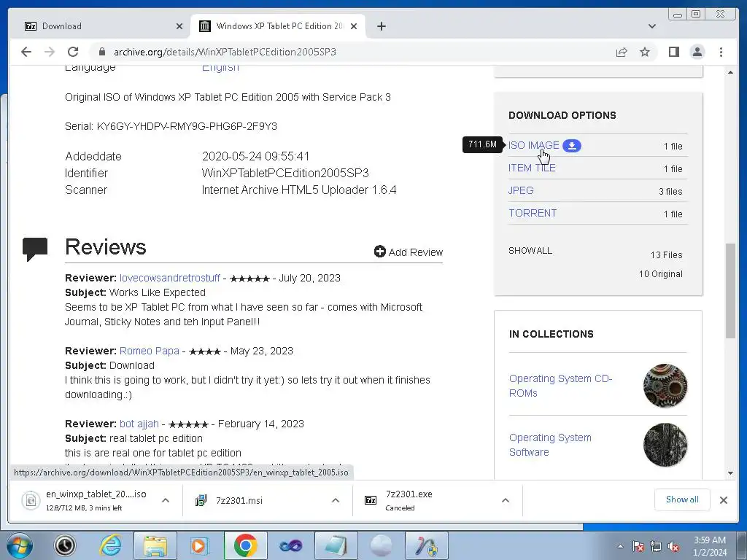Screen dimensions: 747x560
Task: View site information via the lock icon
Action: click(x=102, y=52)
